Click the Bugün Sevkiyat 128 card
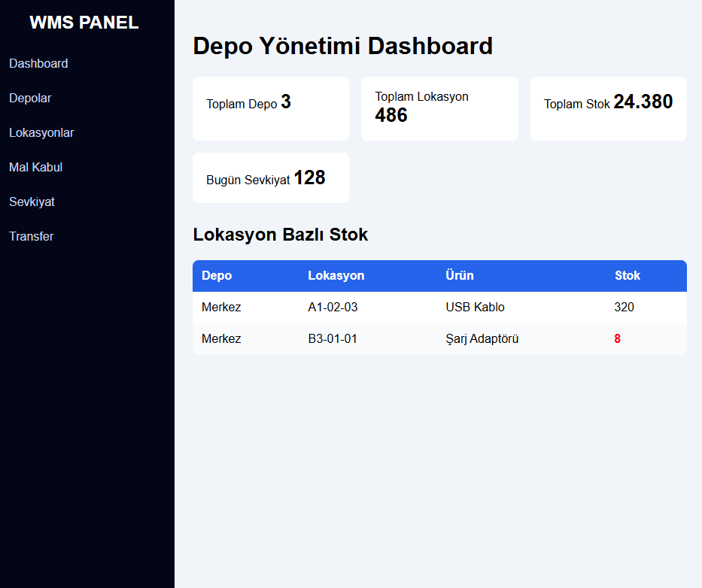This screenshot has height=588, width=702. pos(270,178)
